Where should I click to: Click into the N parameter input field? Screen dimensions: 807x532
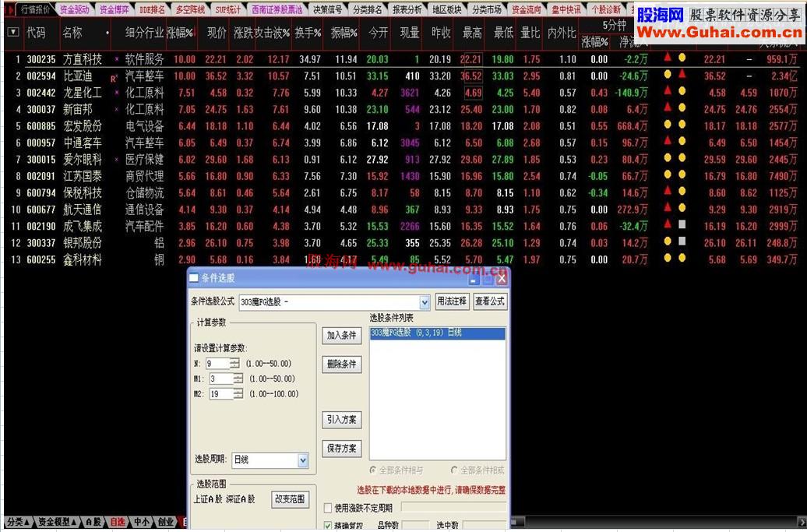pyautogui.click(x=217, y=363)
